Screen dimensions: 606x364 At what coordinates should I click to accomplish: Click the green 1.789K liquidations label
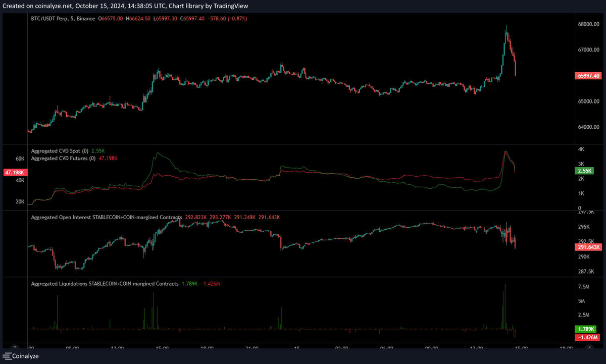pos(586,329)
